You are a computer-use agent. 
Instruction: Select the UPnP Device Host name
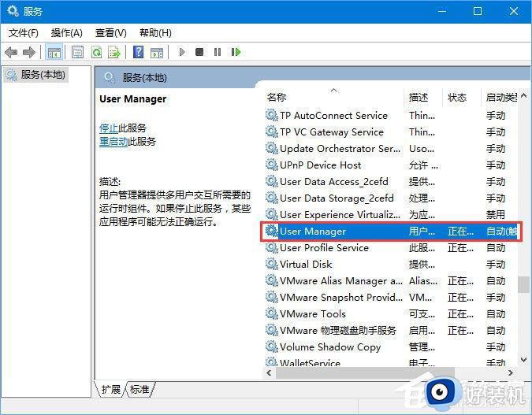[321, 165]
